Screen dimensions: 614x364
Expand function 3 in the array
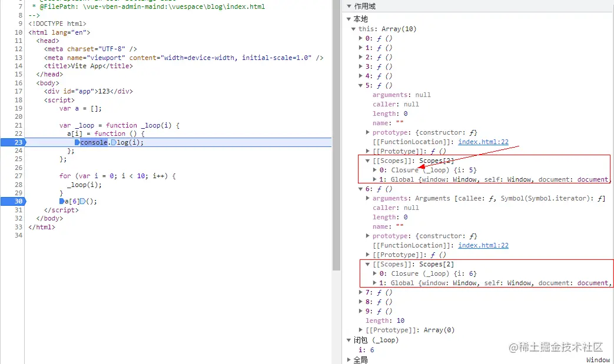click(361, 66)
